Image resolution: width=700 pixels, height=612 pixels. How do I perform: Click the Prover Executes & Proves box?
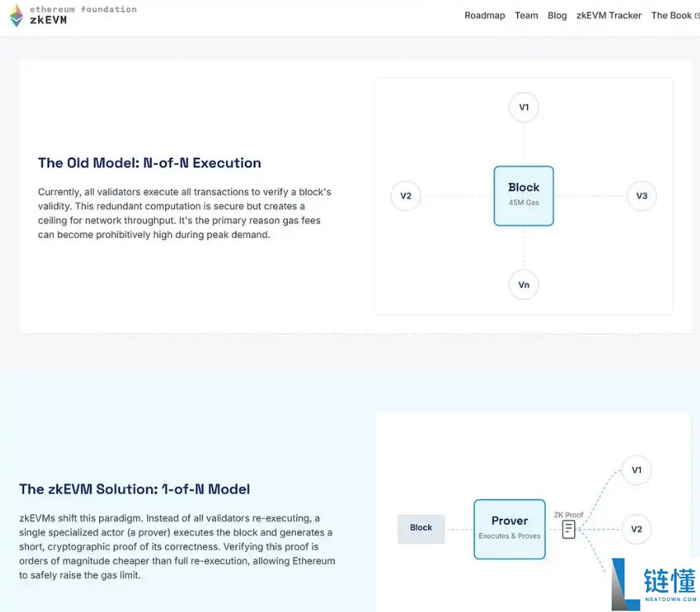click(x=509, y=529)
